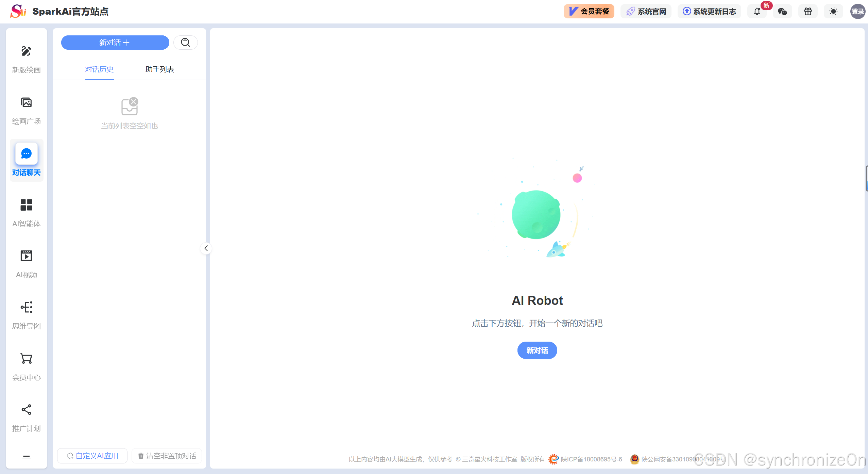Expand the bottom sidebar menu handle
868x474 pixels.
[x=26, y=457]
